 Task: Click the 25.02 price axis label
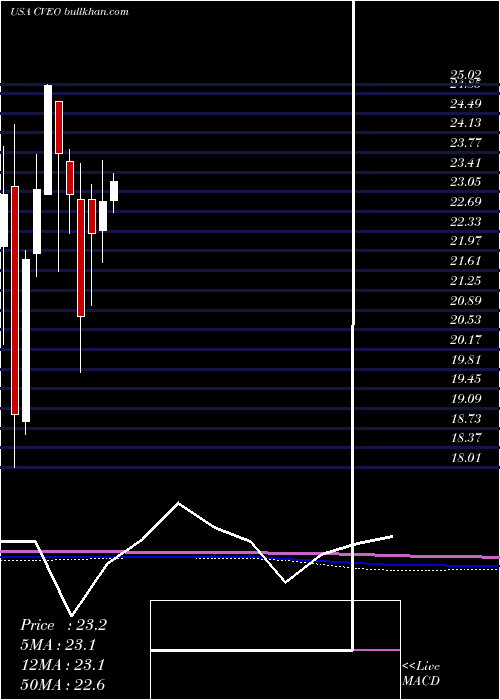click(466, 75)
